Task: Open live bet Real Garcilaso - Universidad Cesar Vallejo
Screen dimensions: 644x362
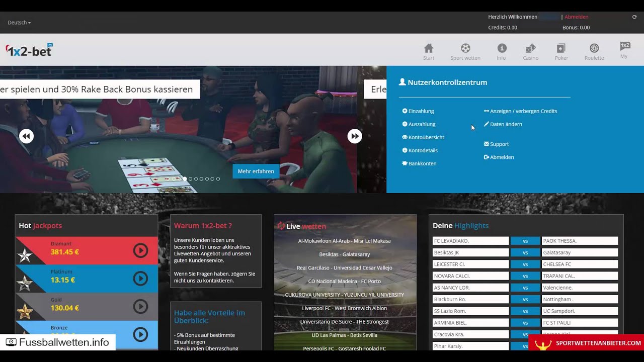Action: click(345, 268)
